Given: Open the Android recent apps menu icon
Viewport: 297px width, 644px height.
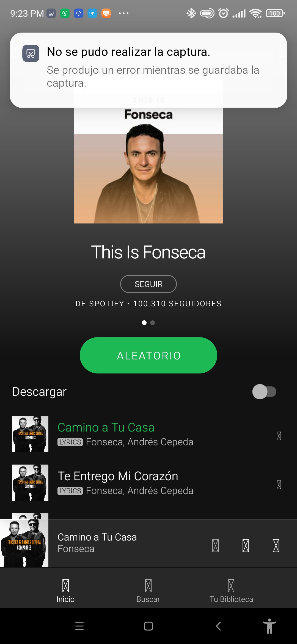Looking at the screenshot, I should [79, 626].
